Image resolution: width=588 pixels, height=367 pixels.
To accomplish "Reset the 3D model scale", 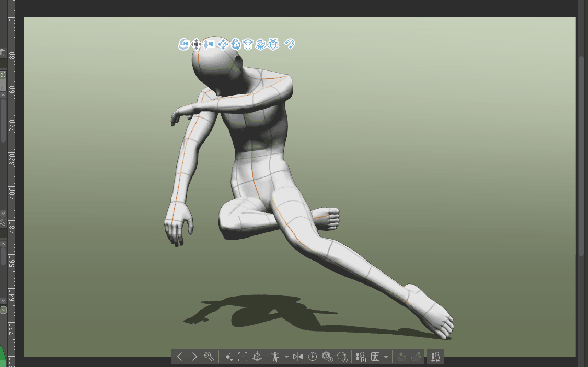I will [327, 357].
